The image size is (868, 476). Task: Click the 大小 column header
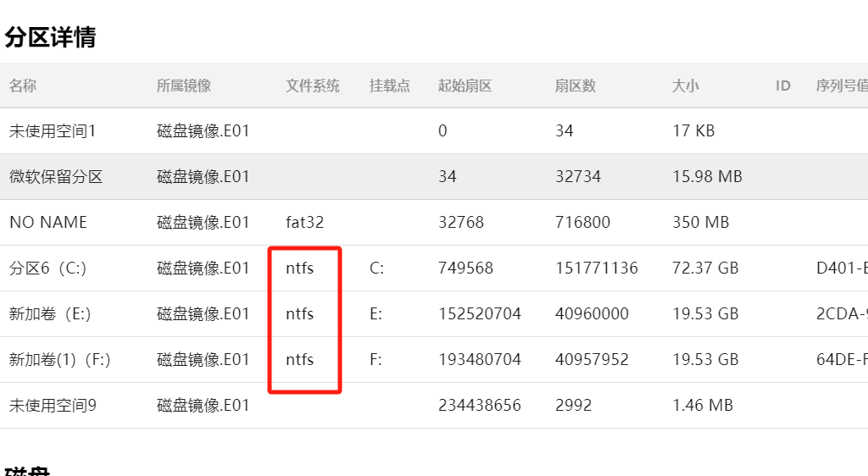pos(685,86)
